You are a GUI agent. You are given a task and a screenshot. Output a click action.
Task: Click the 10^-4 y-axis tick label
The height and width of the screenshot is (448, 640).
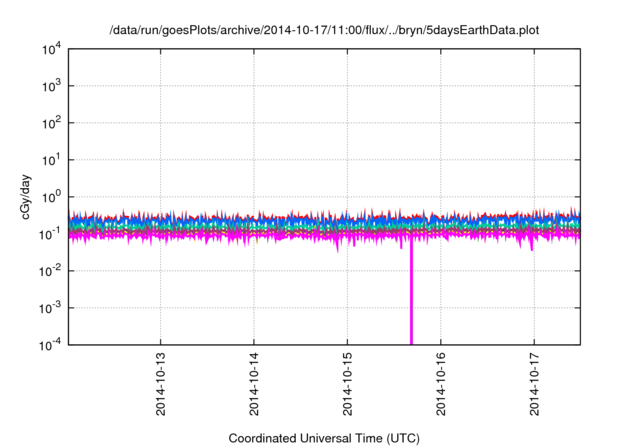[49, 346]
